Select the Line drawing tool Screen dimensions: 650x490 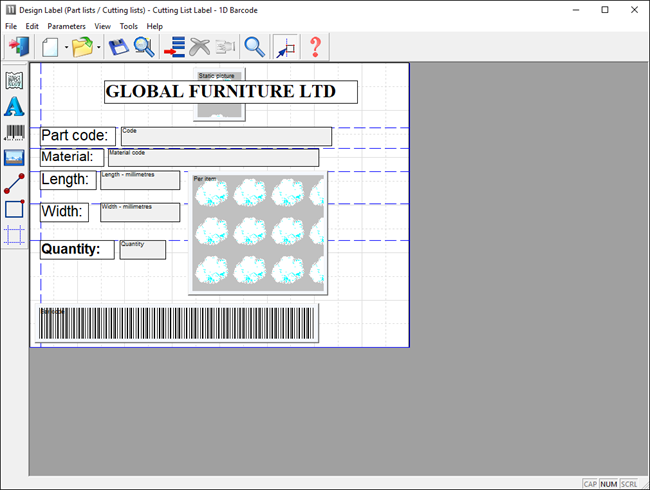[x=14, y=183]
